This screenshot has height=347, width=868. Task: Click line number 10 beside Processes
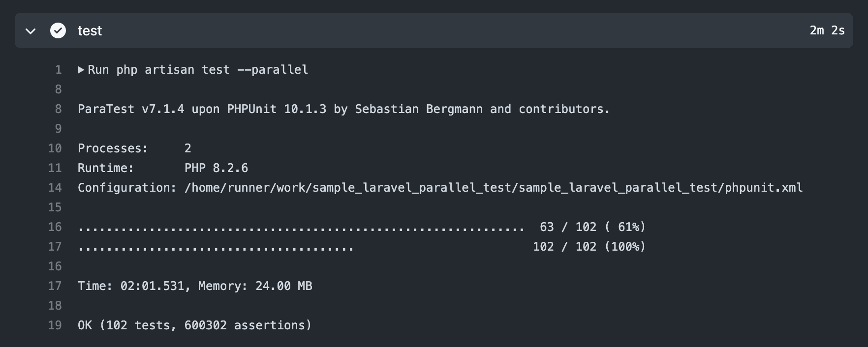[55, 148]
